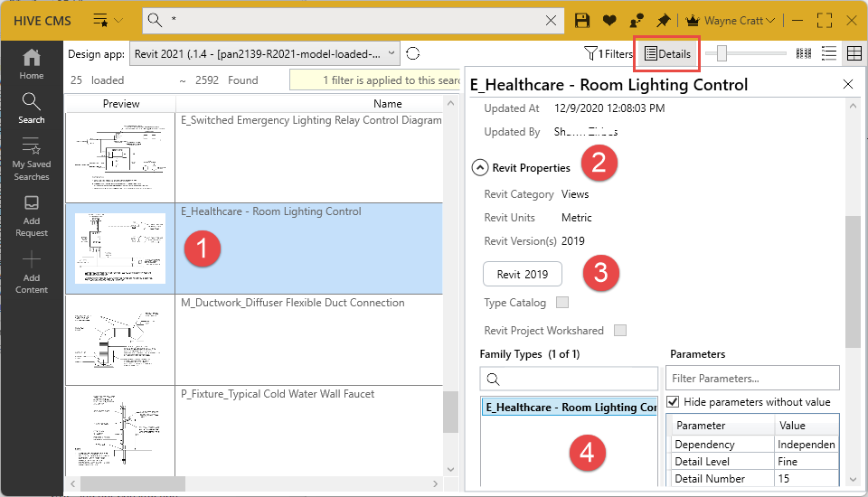The width and height of the screenshot is (868, 497).
Task: Click the M_Ductwork_Diffuser preview thumbnail
Action: point(120,340)
